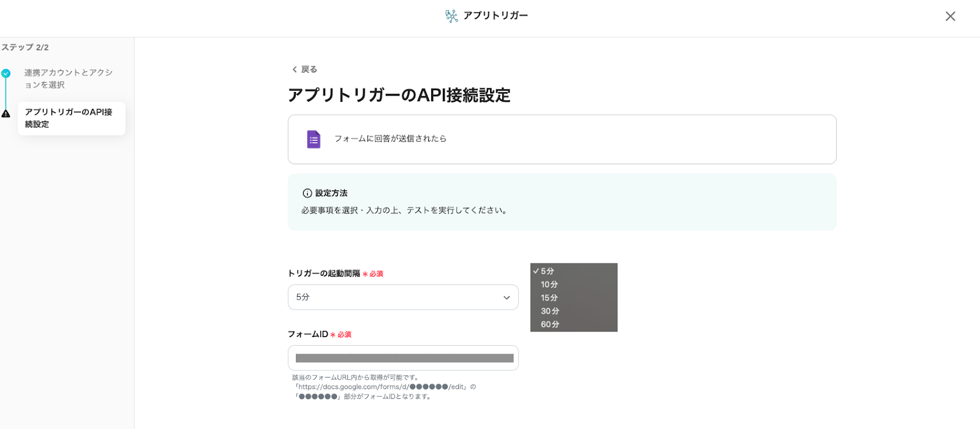Screen dimensions: 980x429
Task: Click the info icon next to 設定方法
Action: pos(307,193)
